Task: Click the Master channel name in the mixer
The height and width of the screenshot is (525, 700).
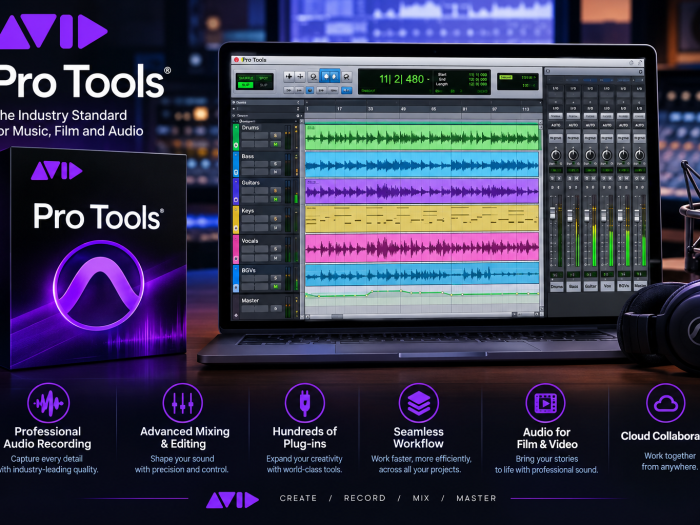Action: click(x=640, y=286)
